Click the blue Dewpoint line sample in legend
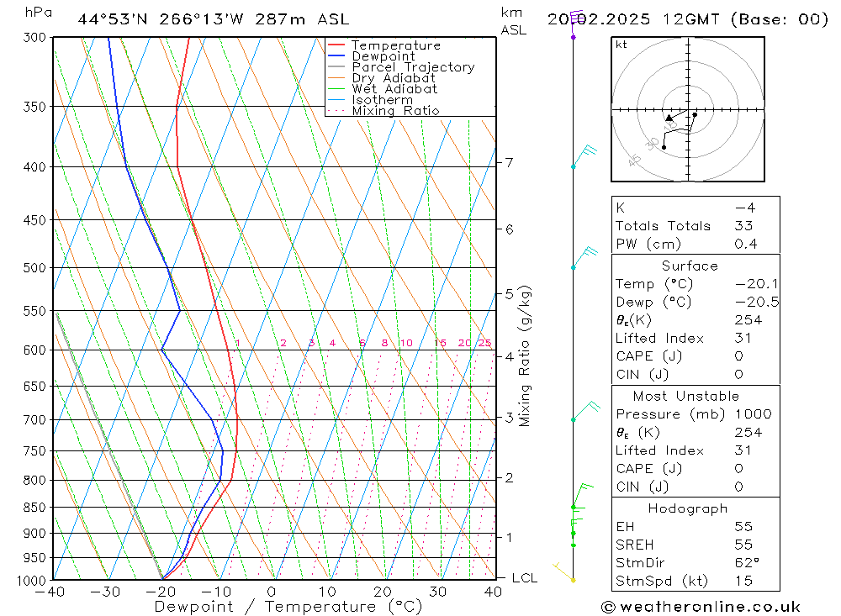Viewport: 841px width, 616px height. [x=336, y=55]
